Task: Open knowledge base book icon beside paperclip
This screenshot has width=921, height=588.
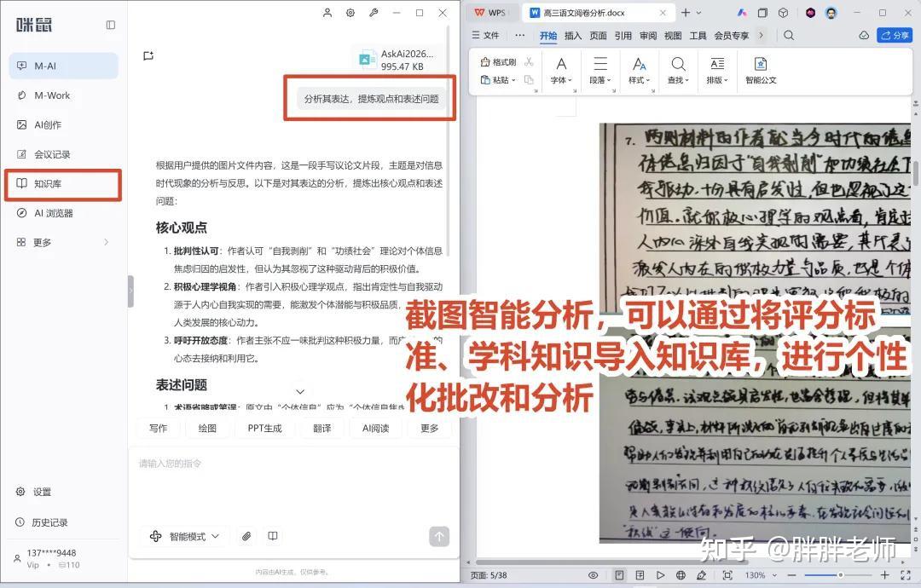Action: [x=273, y=536]
